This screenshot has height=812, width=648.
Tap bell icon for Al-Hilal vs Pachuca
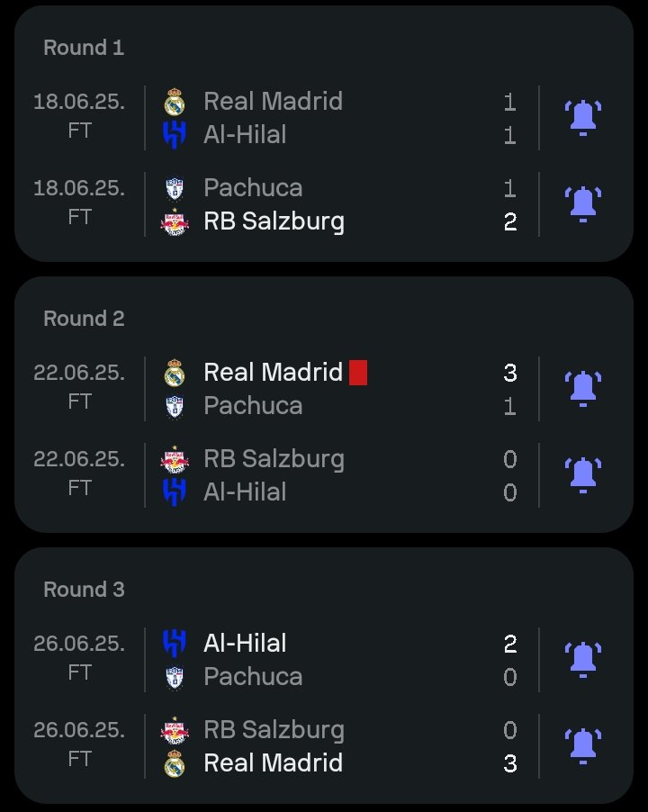coord(583,660)
